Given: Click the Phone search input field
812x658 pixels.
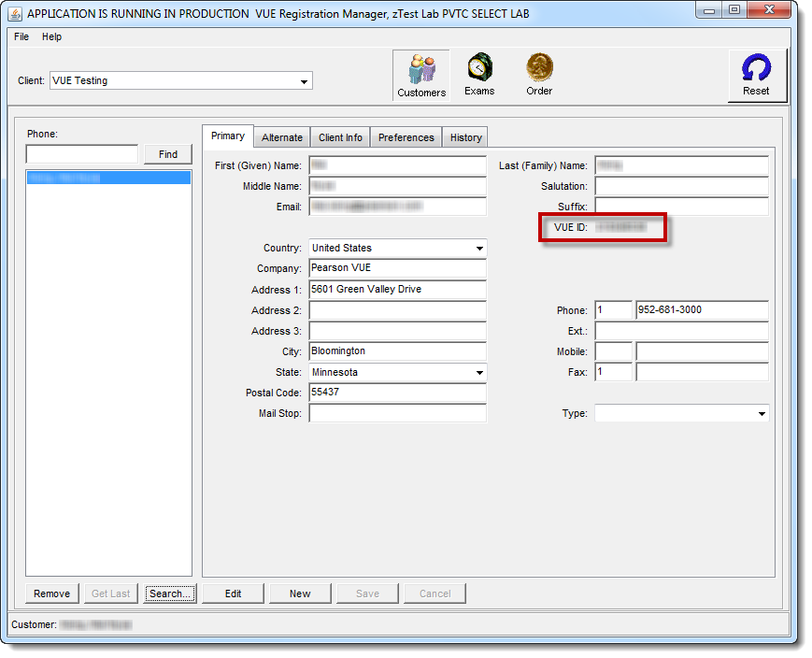Looking at the screenshot, I should click(82, 154).
